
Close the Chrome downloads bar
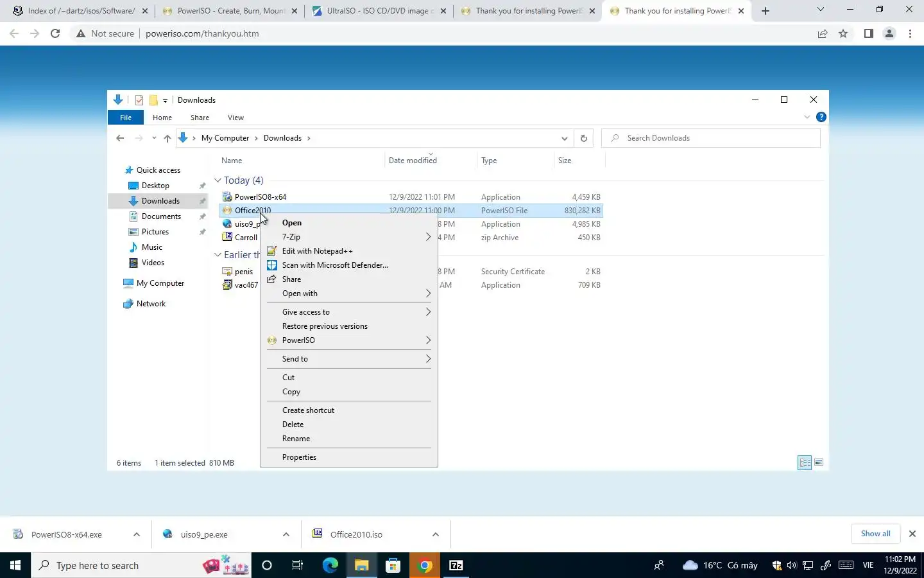[912, 534]
